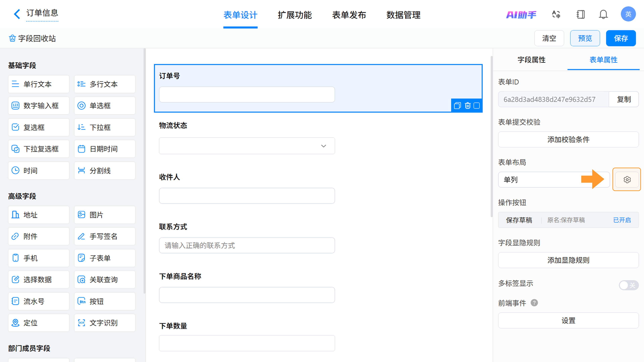Viewport: 644px width, 362px height.
Task: Switch to 数据管理 tab
Action: tap(404, 15)
